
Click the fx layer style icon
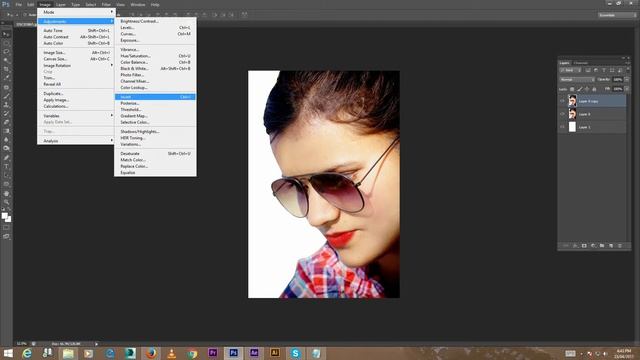tap(575, 246)
